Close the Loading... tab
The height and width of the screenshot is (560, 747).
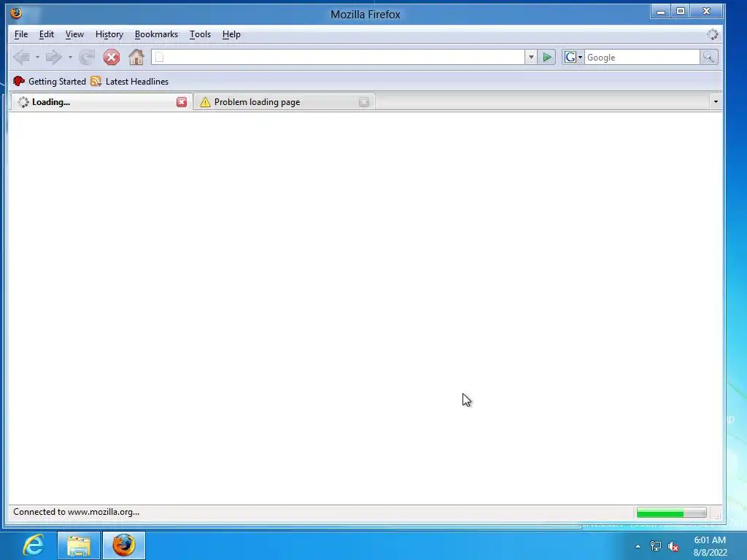182,102
